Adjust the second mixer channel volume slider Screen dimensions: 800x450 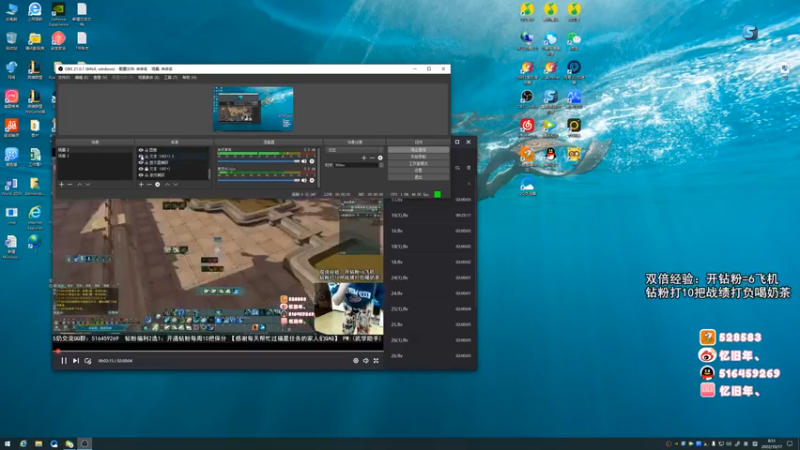click(259, 180)
